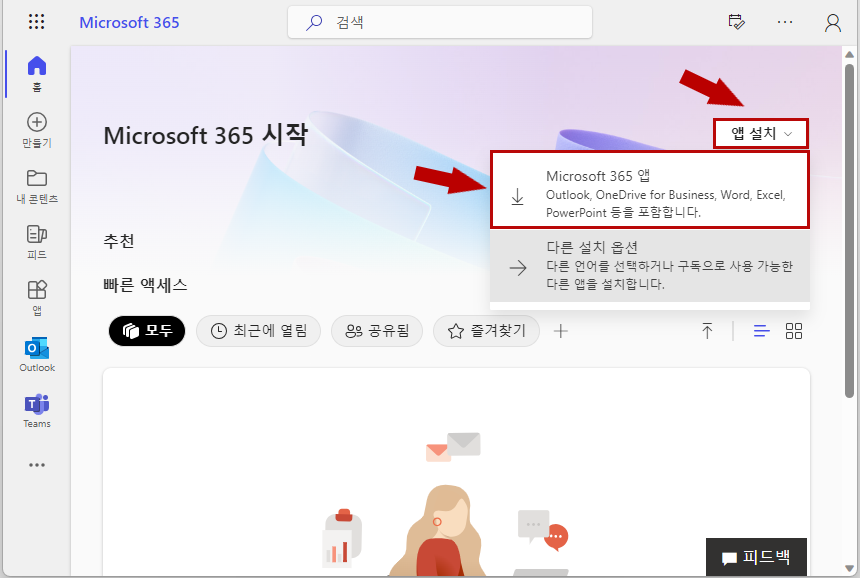Open the header more options ellipsis
This screenshot has height=578, width=860.
click(785, 22)
